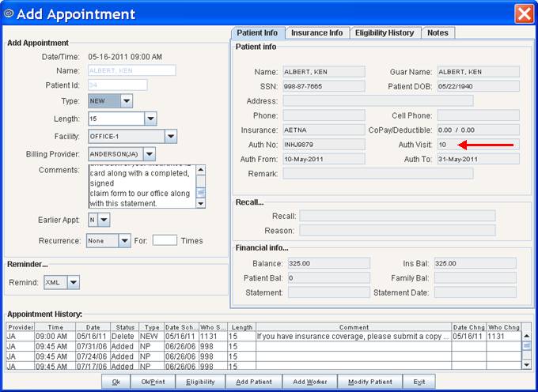Click the Auth To field 31-May-2011
Image resolution: width=538 pixels, height=392 pixels.
[x=479, y=160]
